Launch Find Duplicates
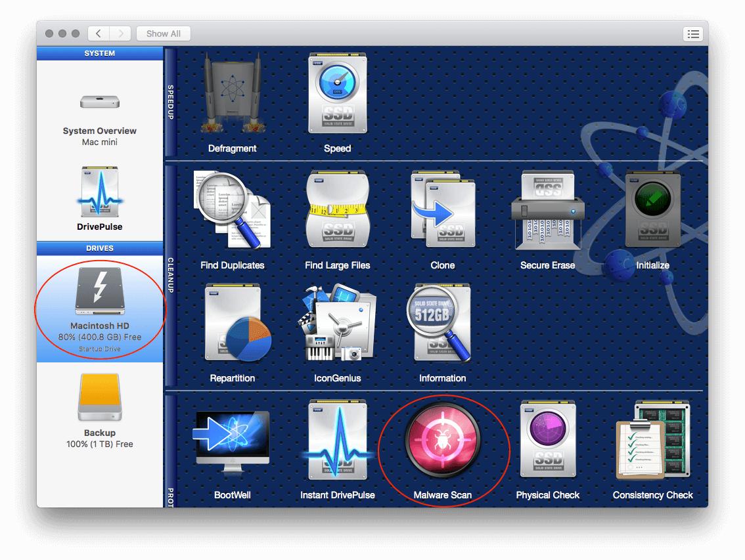This screenshot has height=560, width=745. (233, 210)
